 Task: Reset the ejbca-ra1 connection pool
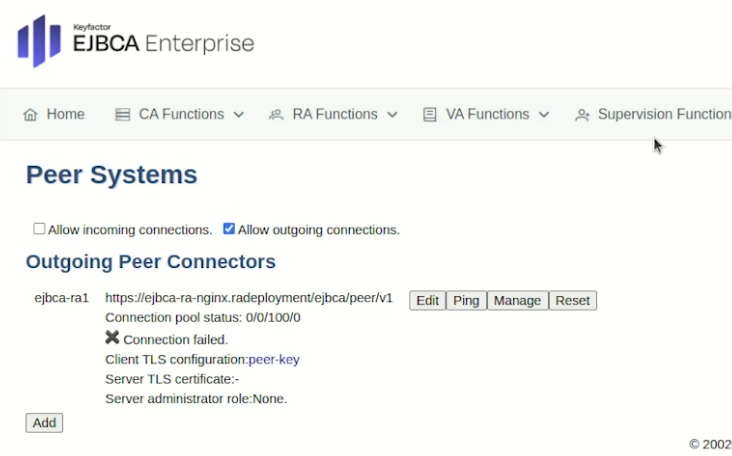click(x=572, y=300)
